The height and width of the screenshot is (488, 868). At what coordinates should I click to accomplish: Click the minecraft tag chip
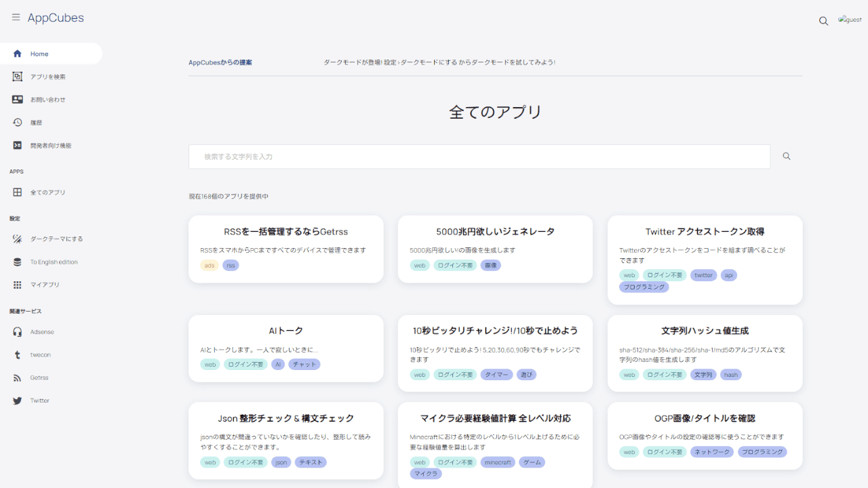coord(498,462)
